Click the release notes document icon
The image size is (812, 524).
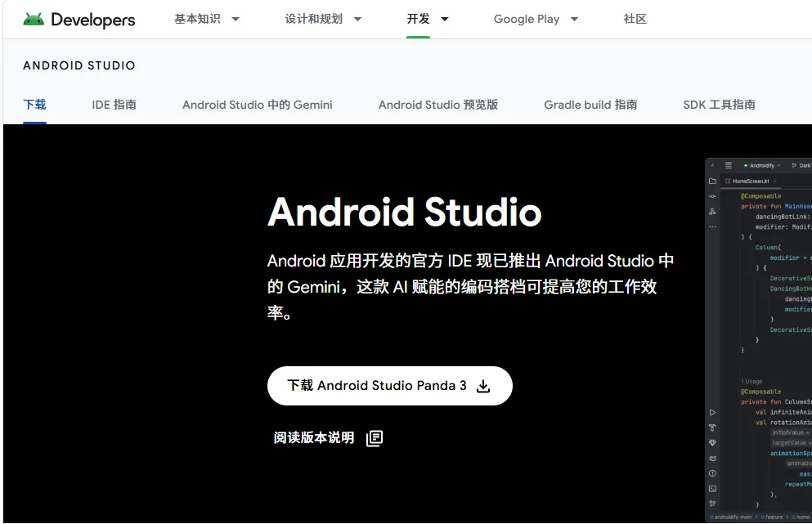375,438
